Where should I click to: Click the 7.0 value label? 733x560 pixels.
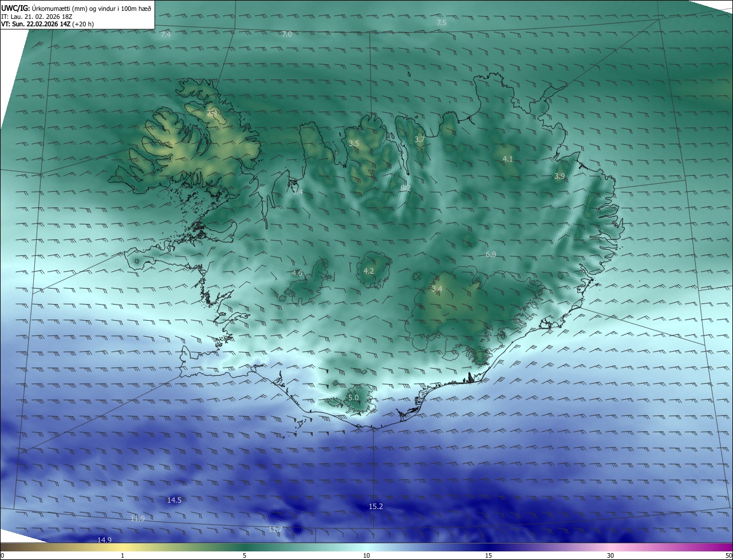(287, 34)
